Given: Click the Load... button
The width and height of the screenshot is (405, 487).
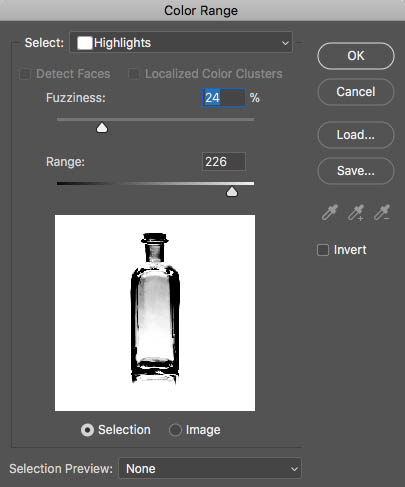Looking at the screenshot, I should tap(356, 135).
